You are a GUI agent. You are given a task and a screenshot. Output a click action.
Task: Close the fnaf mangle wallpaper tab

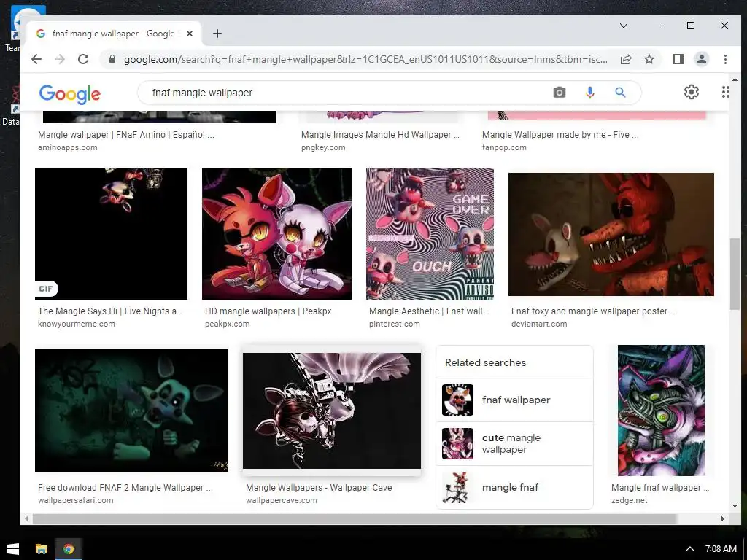pos(190,34)
